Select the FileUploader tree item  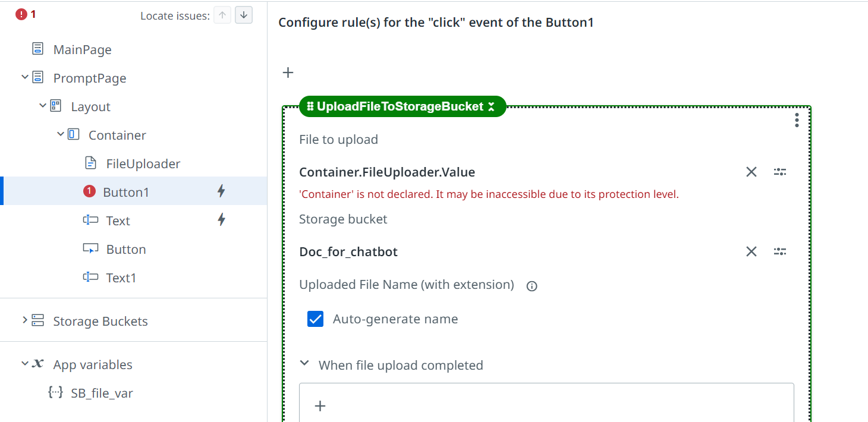(x=143, y=163)
